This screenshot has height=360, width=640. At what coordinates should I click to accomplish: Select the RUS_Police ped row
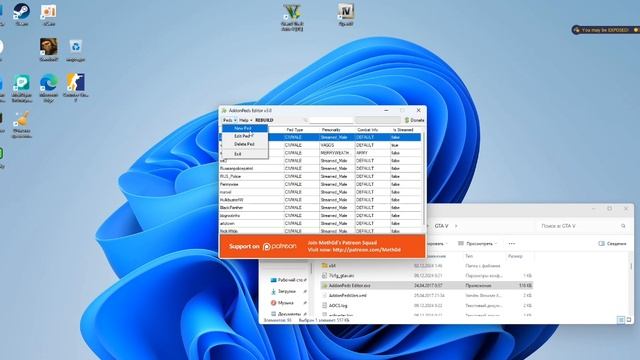[320, 176]
